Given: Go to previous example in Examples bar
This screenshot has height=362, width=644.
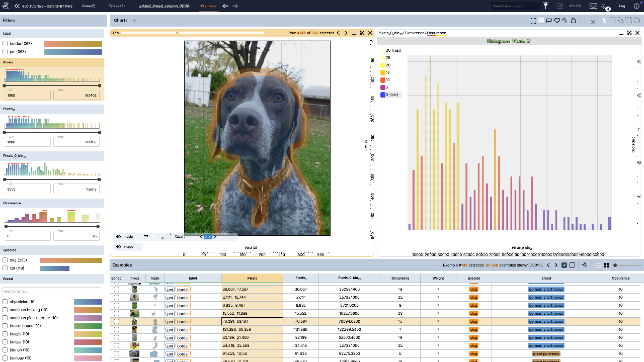Looking at the screenshot, I should pos(548,265).
